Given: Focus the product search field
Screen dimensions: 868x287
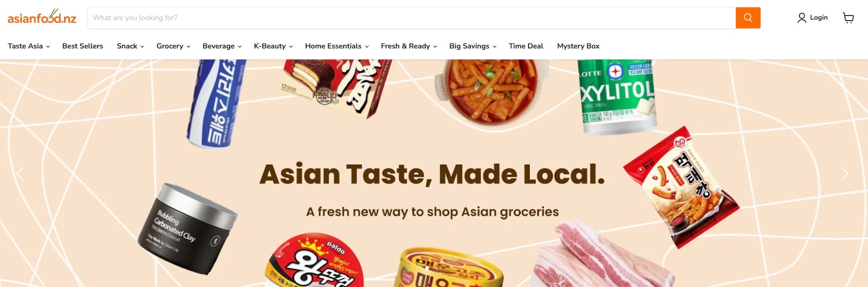Looking at the screenshot, I should click(x=411, y=18).
